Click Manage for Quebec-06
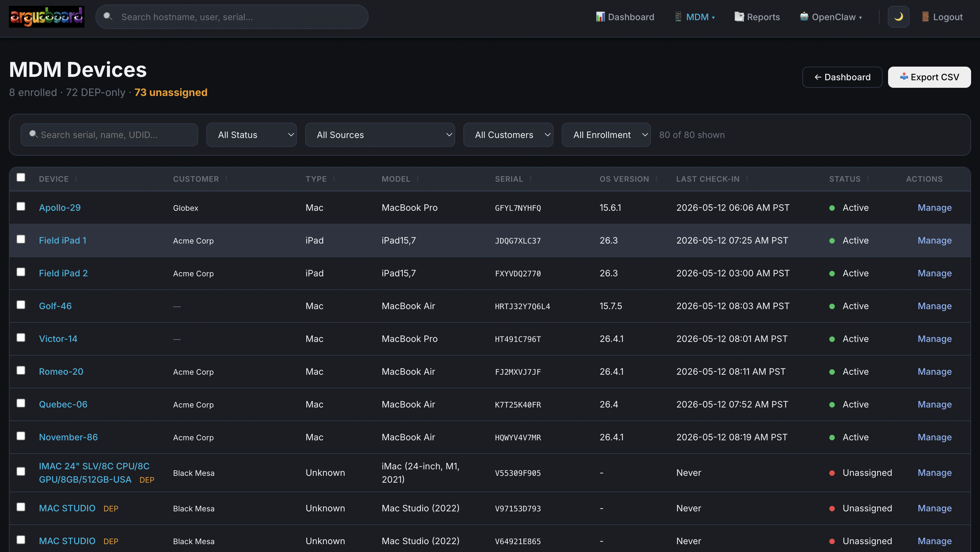Viewport: 980px width, 552px height. point(934,404)
